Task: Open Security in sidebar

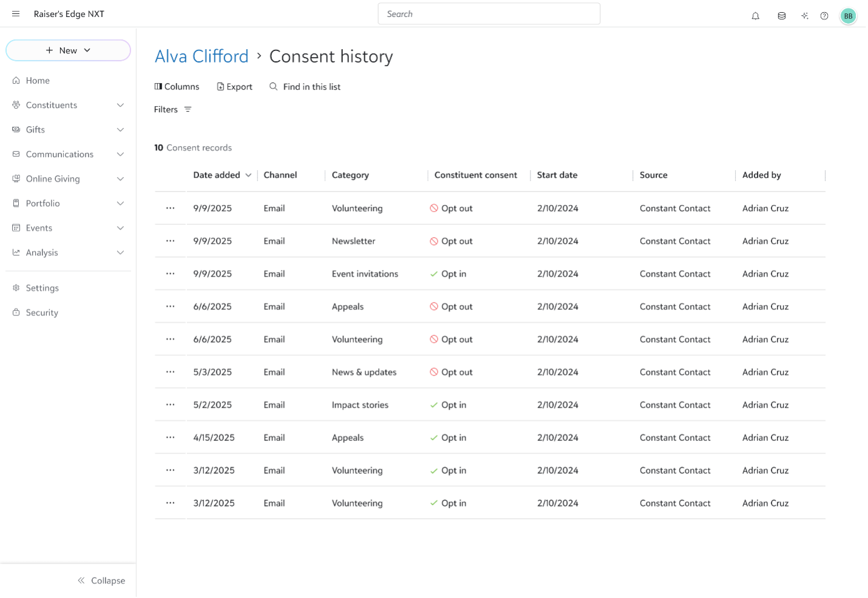Action: (x=42, y=312)
